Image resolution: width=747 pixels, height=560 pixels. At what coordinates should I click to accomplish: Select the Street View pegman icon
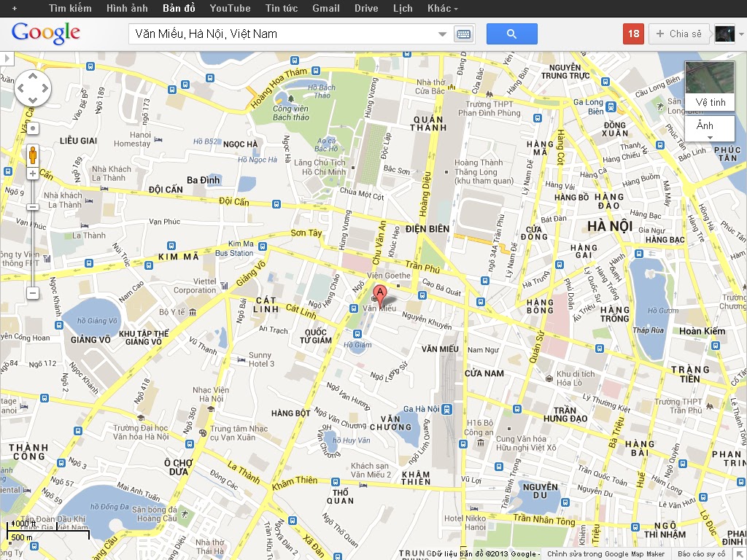tap(32, 155)
